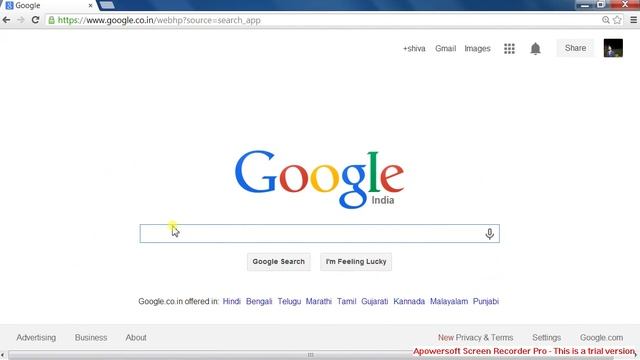Open the Settings footer link

[546, 338]
